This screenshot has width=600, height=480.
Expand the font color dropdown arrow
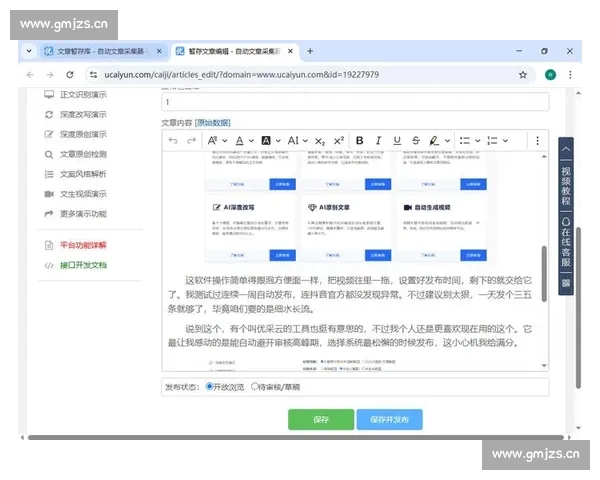[x=251, y=141]
